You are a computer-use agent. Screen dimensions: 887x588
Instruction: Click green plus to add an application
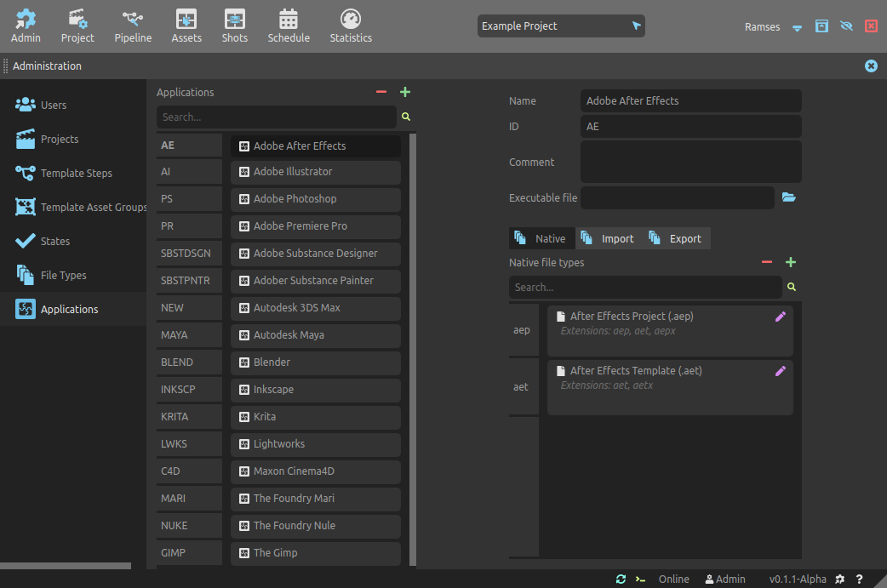[405, 92]
